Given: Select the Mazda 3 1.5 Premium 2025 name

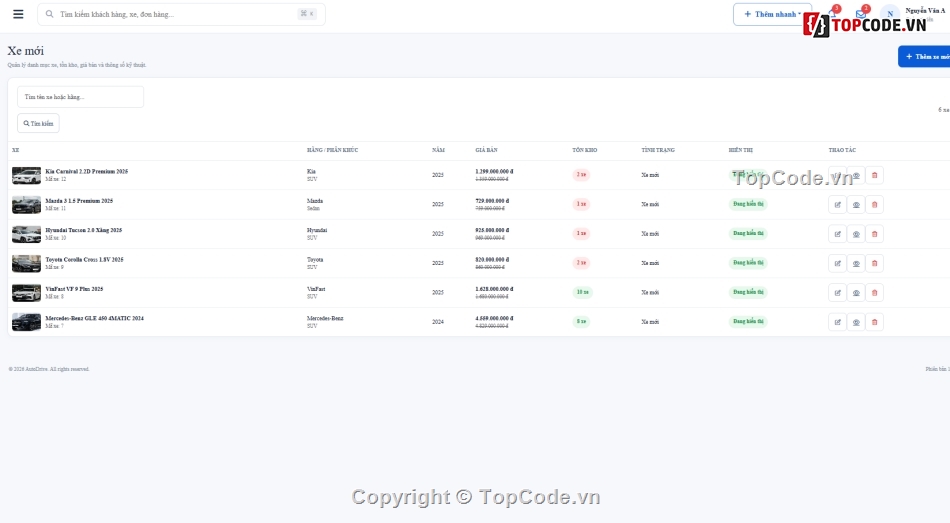Looking at the screenshot, I should click(79, 201).
